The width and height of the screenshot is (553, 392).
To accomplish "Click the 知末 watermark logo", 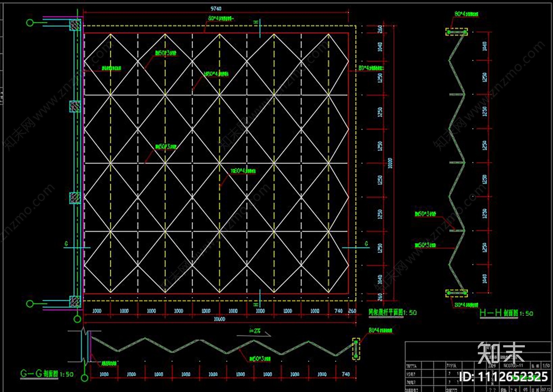I will pyautogui.click(x=501, y=353).
